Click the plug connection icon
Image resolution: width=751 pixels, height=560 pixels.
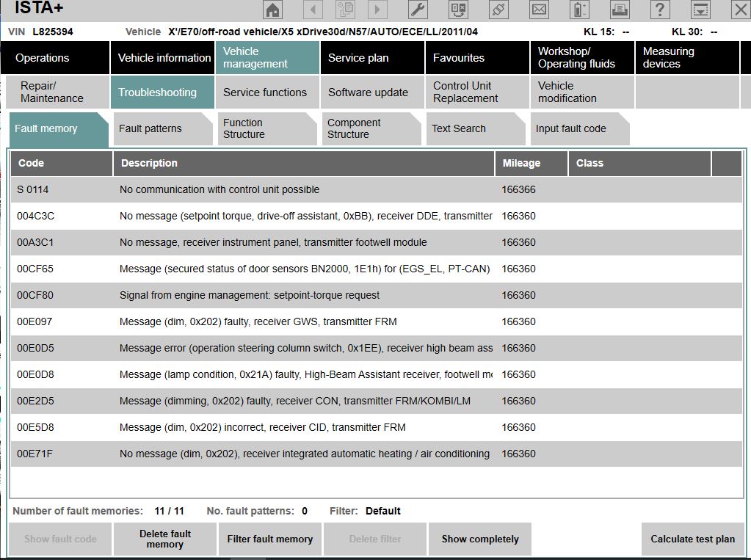(x=498, y=10)
